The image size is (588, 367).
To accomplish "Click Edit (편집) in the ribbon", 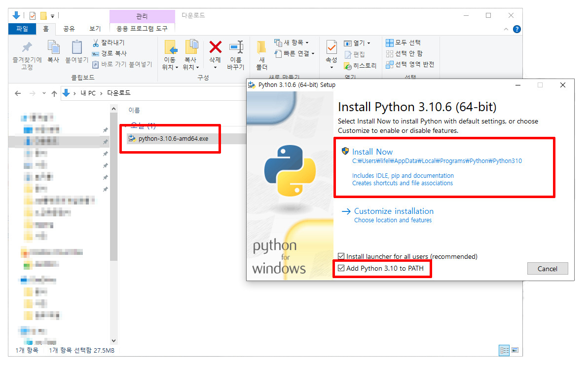I will [354, 54].
